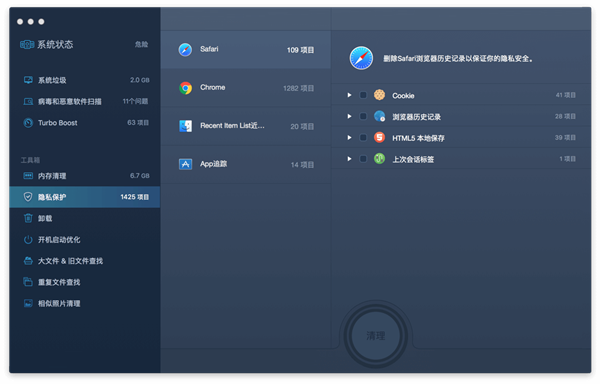Click the Cookie label text
This screenshot has width=600, height=384.
[403, 96]
